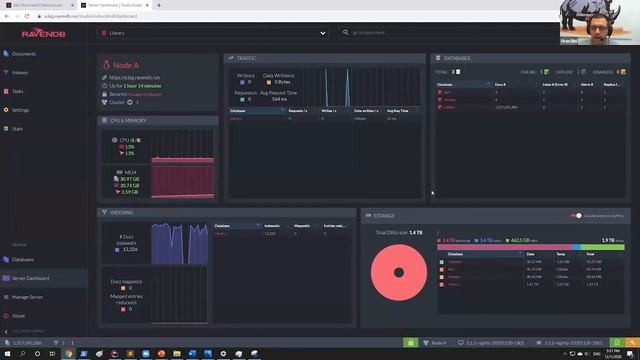Click the pink segment of the storage bar
The width and height of the screenshot is (640, 360).
(504, 247)
